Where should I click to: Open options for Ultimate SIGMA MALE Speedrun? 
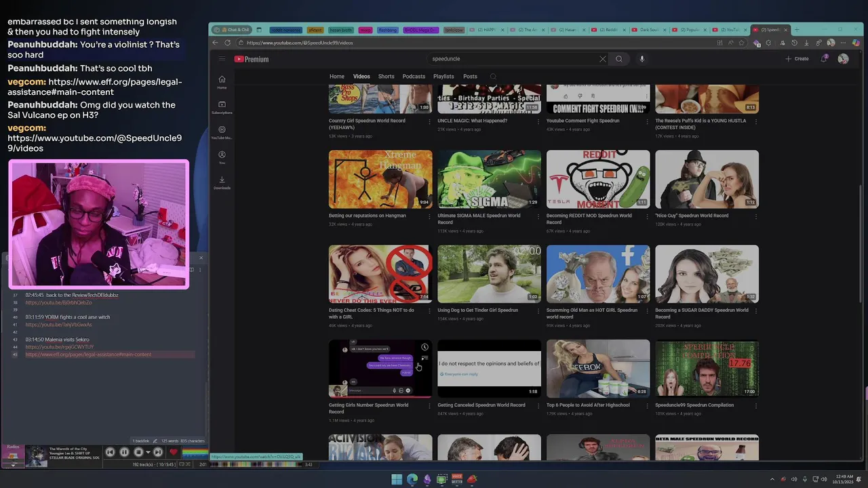[538, 216]
